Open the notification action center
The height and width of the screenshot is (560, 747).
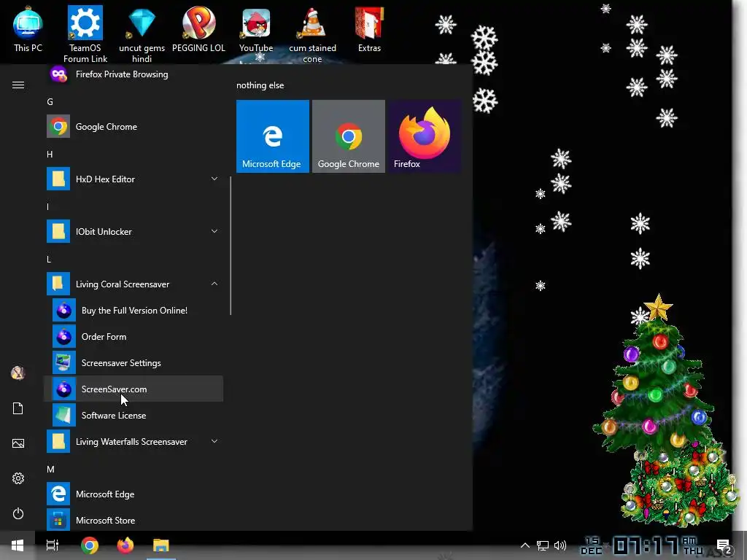click(x=724, y=545)
